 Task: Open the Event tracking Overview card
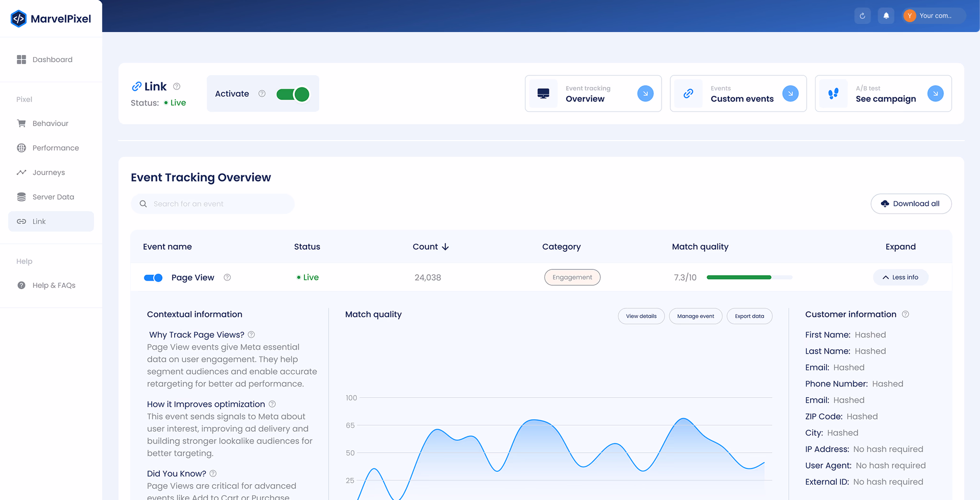click(x=645, y=93)
